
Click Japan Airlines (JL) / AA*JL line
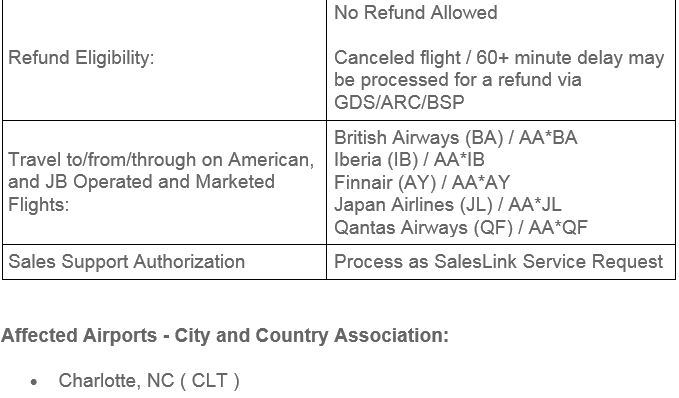click(447, 204)
